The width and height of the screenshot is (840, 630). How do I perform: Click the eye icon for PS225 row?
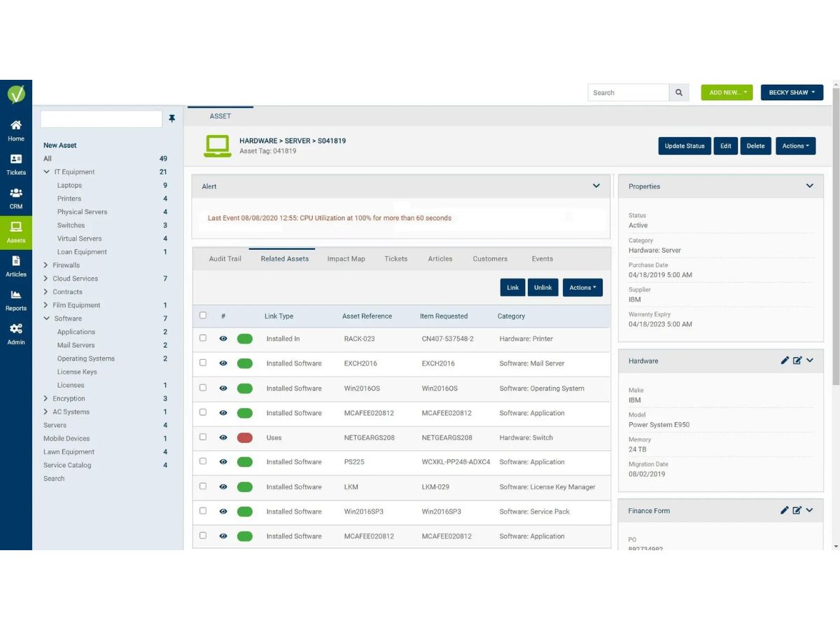click(223, 462)
